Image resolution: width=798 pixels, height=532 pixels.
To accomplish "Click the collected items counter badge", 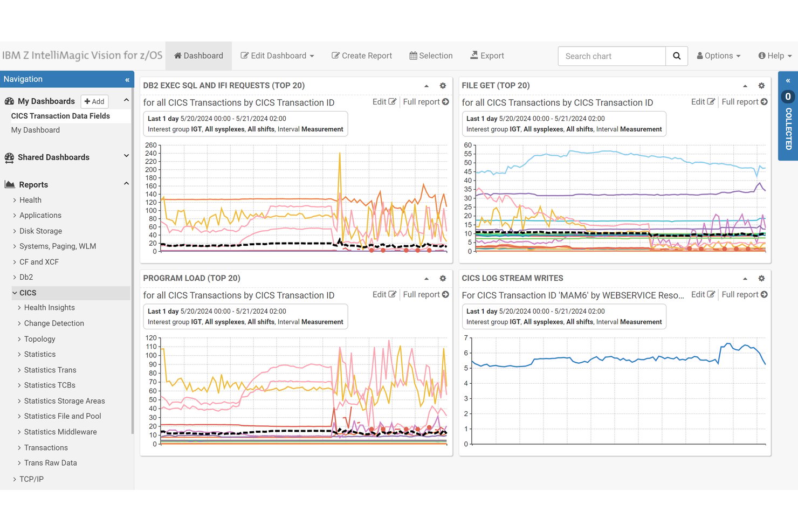I will coord(788,96).
